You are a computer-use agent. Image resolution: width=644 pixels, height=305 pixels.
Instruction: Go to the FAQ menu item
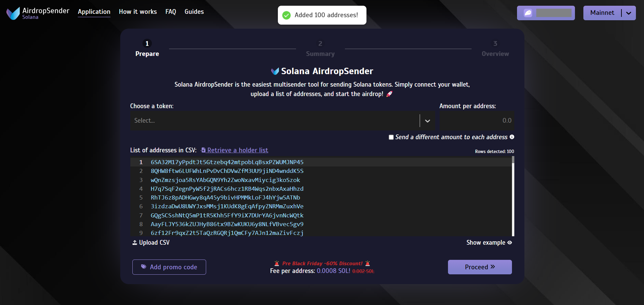pos(170,12)
